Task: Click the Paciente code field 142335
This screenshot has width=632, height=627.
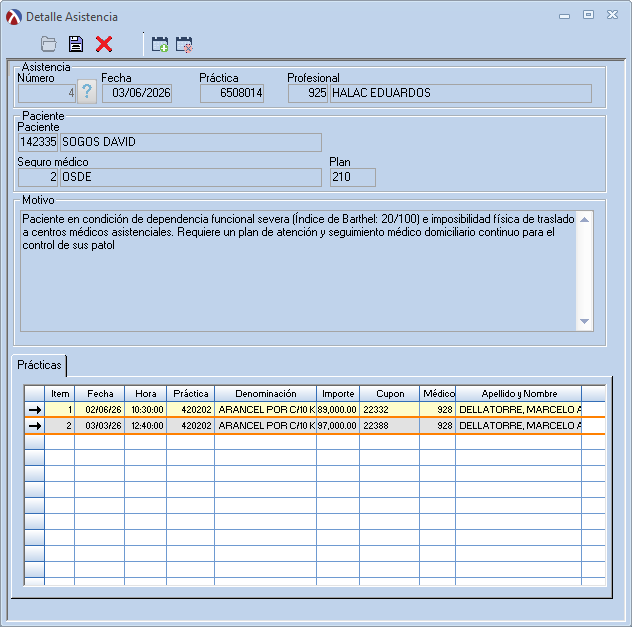Action: [x=38, y=142]
